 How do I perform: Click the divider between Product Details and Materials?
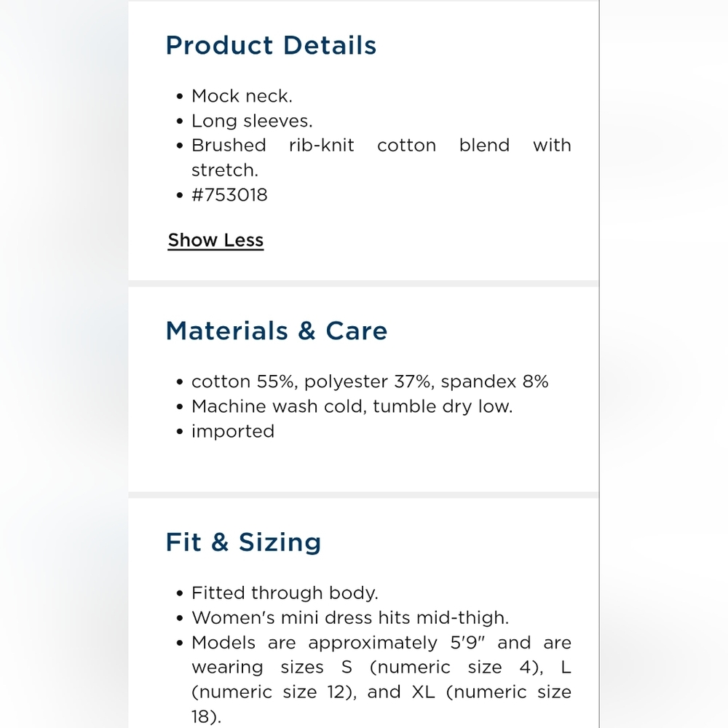tap(363, 284)
